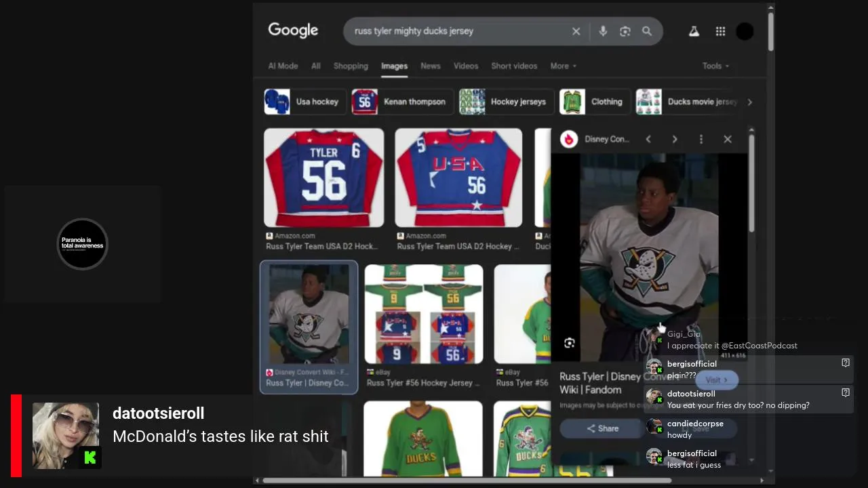The height and width of the screenshot is (488, 868).
Task: Click info icon beside datootsieroll fries message
Action: point(846,392)
